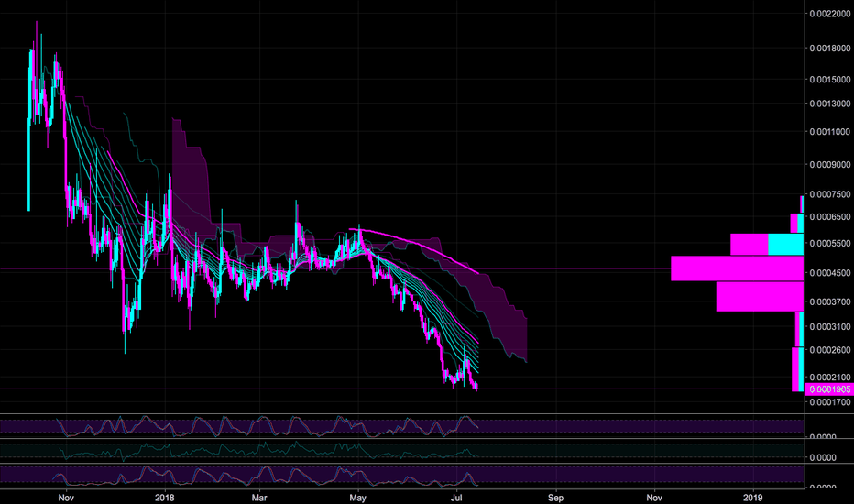Click the 0.0009000 price axis label

pyautogui.click(x=830, y=165)
